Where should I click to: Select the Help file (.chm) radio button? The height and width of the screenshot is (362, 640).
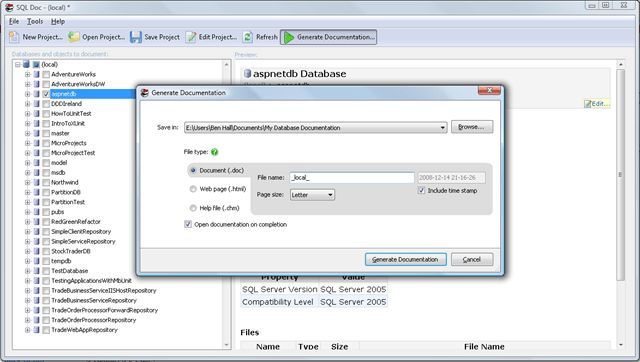(x=193, y=208)
